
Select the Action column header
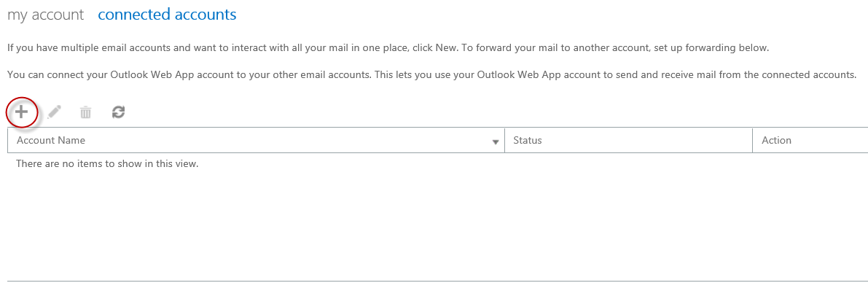(777, 140)
